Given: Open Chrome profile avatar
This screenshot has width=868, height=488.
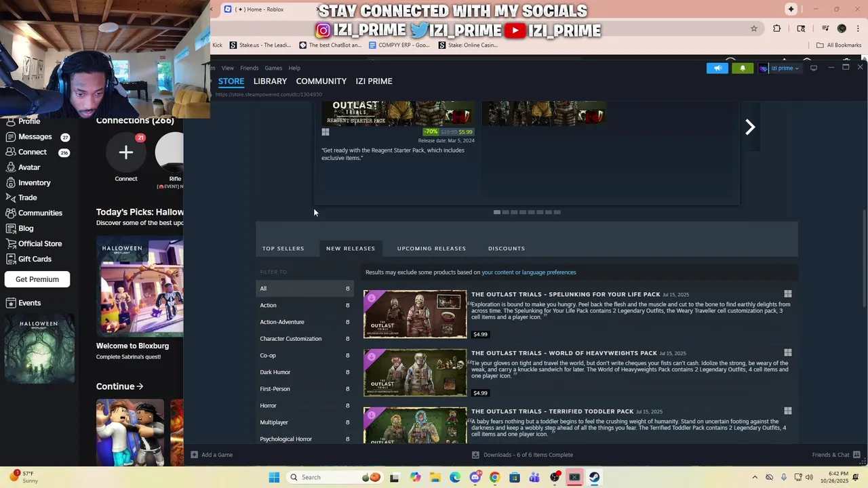Looking at the screenshot, I should tap(842, 28).
